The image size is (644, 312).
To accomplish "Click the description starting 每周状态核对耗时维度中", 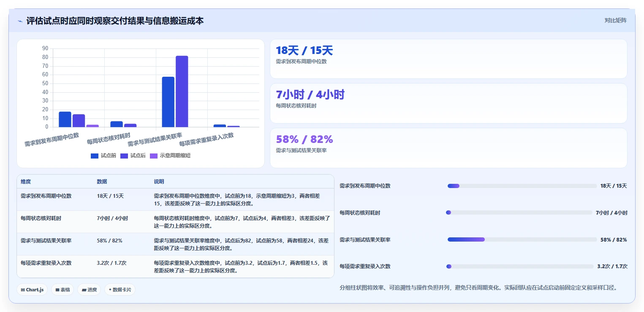I will click(242, 222).
